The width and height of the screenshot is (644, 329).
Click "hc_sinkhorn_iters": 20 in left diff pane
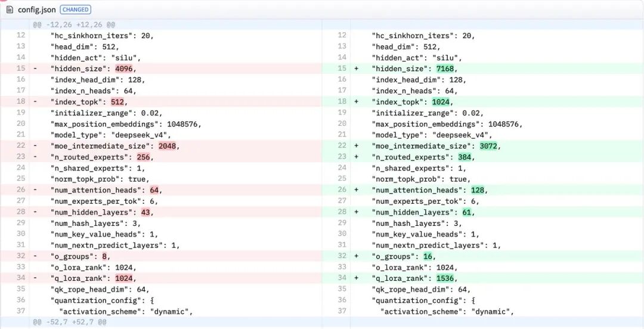(102, 36)
